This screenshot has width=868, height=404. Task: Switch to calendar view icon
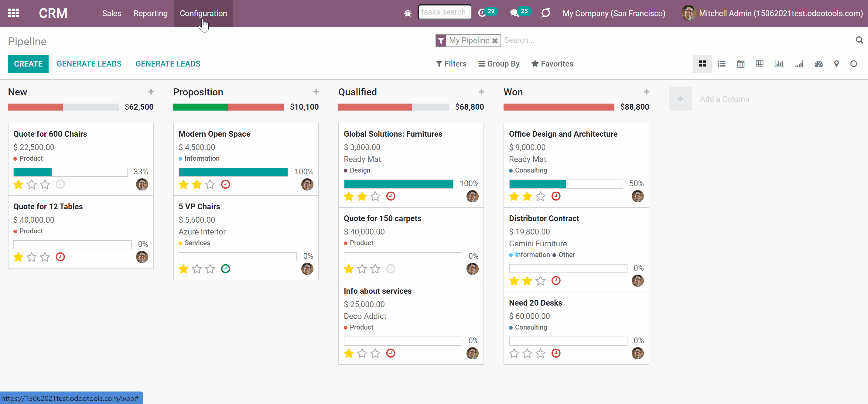[x=741, y=64]
